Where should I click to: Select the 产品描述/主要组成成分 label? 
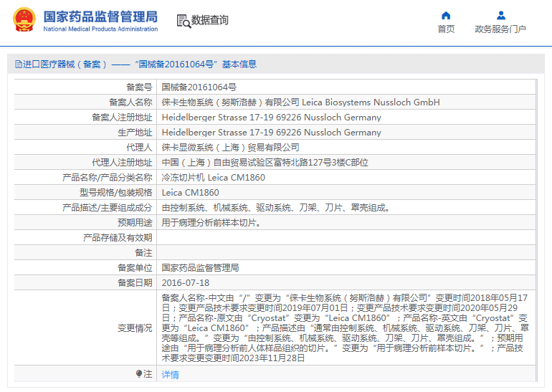[108, 208]
